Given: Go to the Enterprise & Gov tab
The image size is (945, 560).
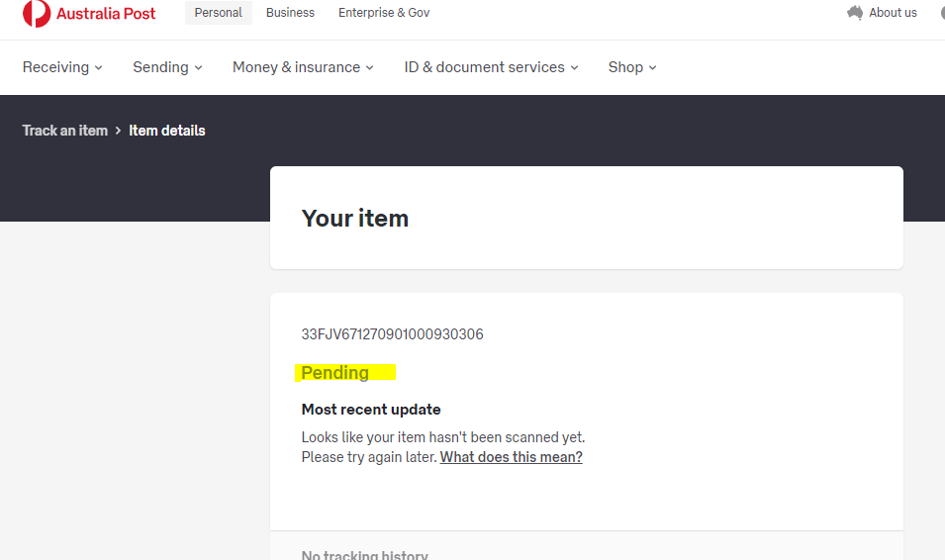Looking at the screenshot, I should (384, 13).
